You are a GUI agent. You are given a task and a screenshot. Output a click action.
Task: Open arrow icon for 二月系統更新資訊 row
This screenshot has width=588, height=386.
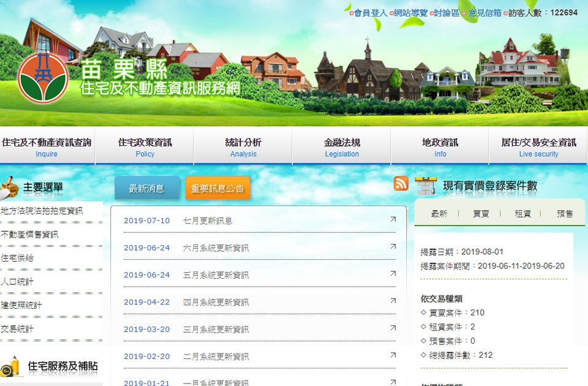point(393,355)
